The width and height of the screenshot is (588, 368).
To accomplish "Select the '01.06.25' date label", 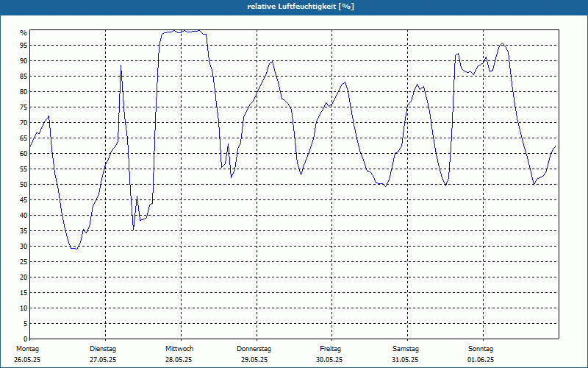I will [481, 360].
